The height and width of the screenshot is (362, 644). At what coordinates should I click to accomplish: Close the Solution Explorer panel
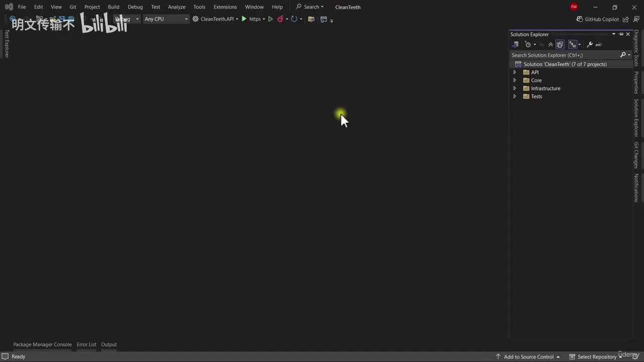628,34
